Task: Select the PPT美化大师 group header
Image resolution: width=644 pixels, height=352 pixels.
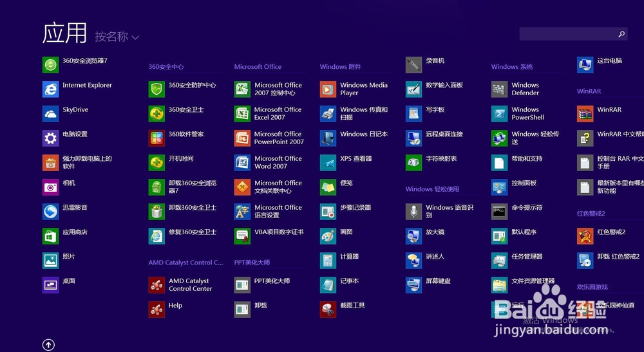Action: [252, 263]
